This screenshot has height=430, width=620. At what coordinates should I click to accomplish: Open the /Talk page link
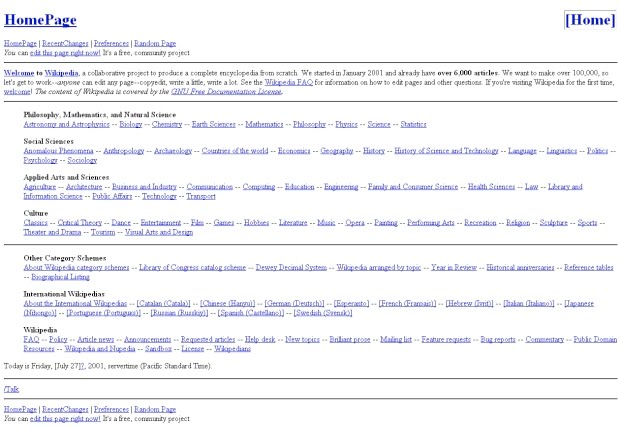point(11,390)
